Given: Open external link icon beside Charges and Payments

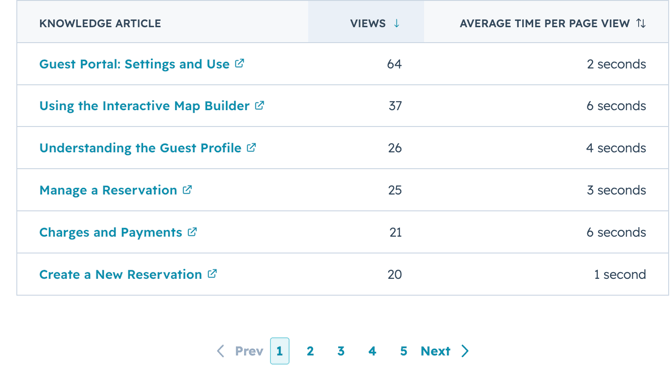Looking at the screenshot, I should [x=192, y=232].
